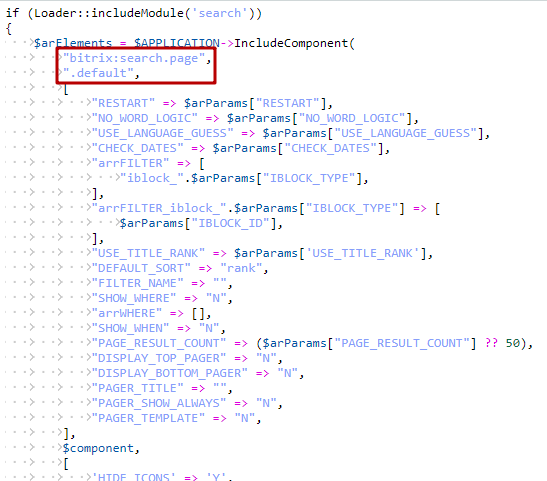The width and height of the screenshot is (547, 481).
Task: Click the "SHOW_WHERE" key
Action: click(x=134, y=298)
